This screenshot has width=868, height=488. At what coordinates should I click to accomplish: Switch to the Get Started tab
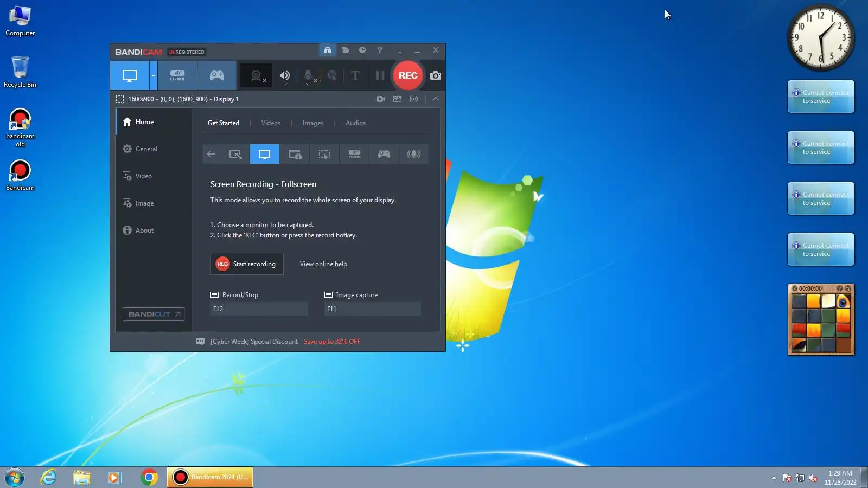click(224, 123)
